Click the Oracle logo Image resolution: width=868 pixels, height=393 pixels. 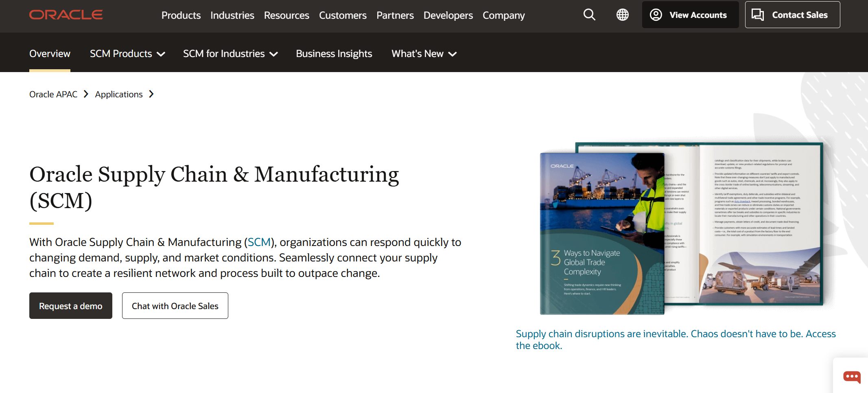coord(66,14)
